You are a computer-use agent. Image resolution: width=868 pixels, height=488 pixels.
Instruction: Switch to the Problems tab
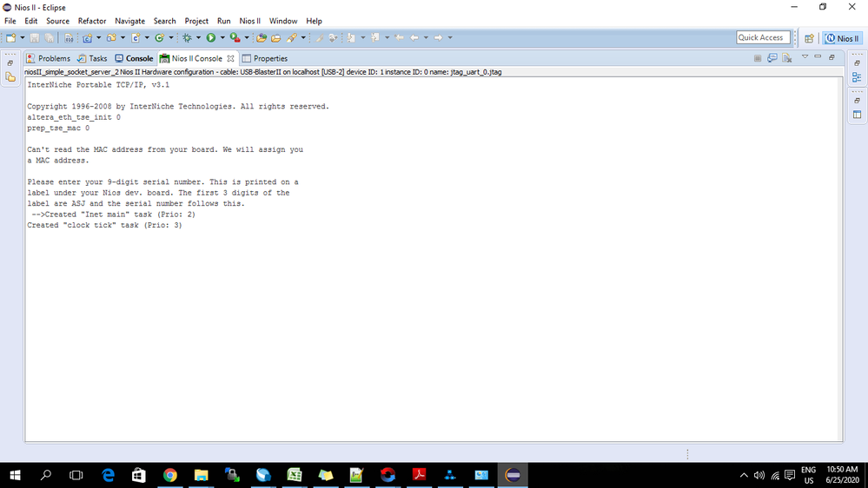pyautogui.click(x=48, y=58)
